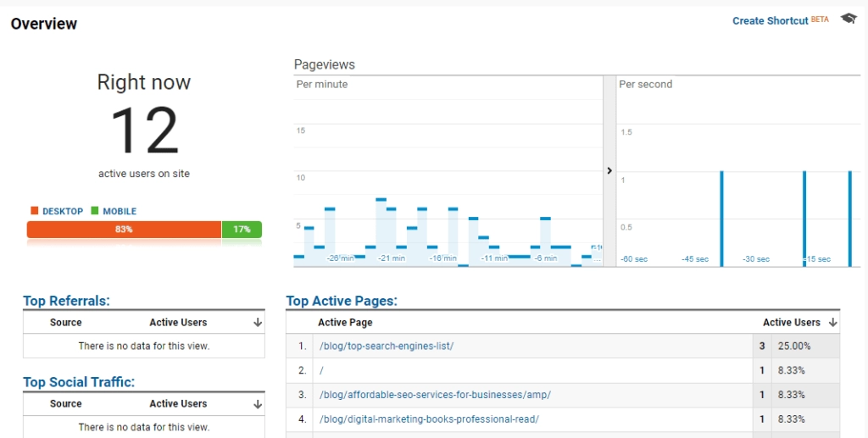
Task: Sort Top Referrals by Active Users arrow
Action: tap(258, 323)
